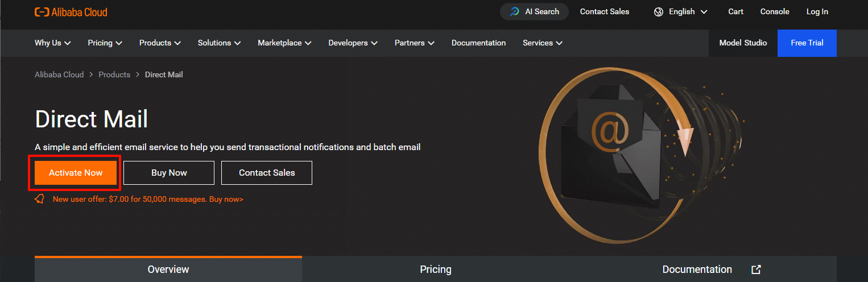Click the Log In link

[x=817, y=11]
